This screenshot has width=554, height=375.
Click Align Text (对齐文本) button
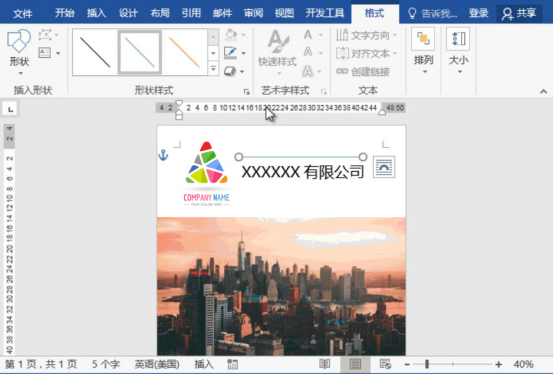pos(366,53)
